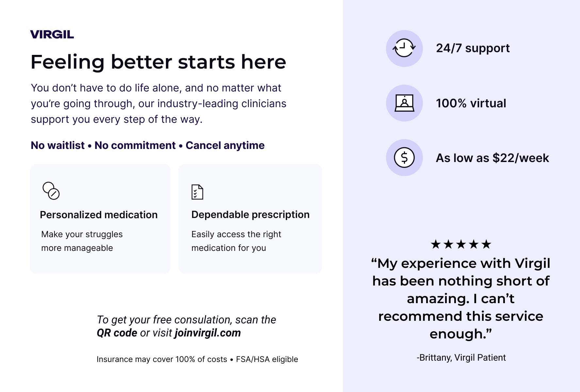Click the five-star rating row
Image resolution: width=580 pixels, height=392 pixels.
(461, 244)
